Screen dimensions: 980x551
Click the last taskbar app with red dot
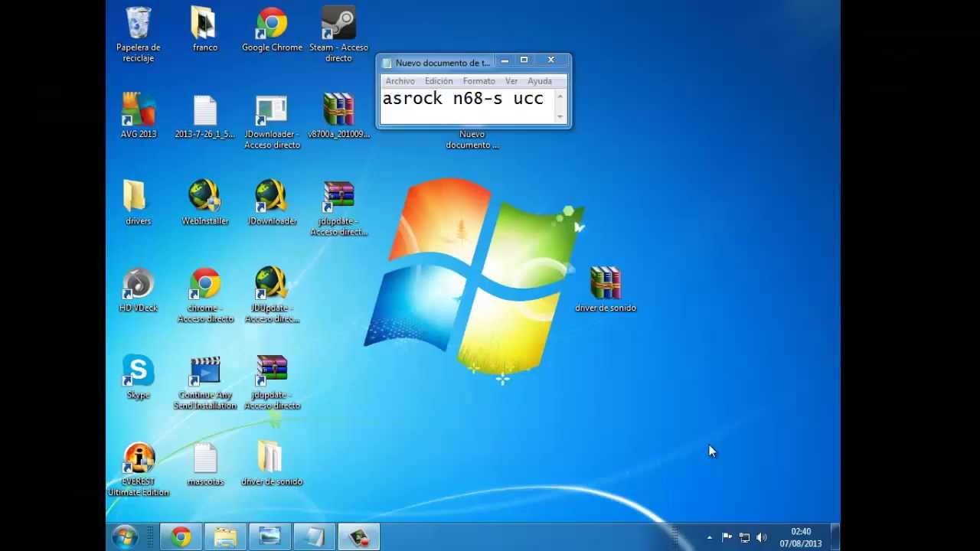pos(359,537)
